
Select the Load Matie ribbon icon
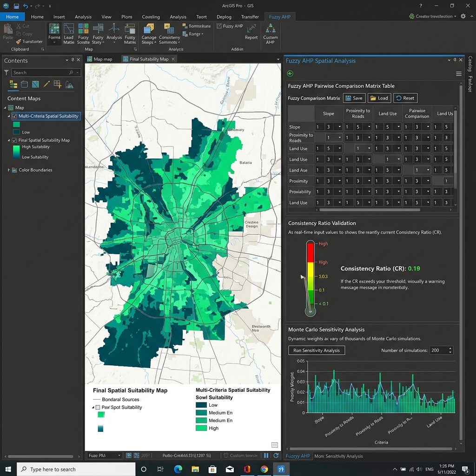(x=69, y=33)
